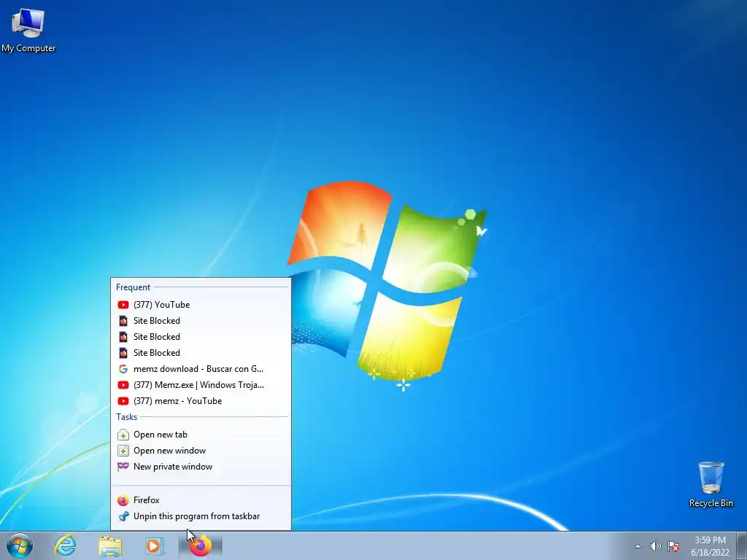
Task: Click the new tab plus icon
Action: [123, 435]
